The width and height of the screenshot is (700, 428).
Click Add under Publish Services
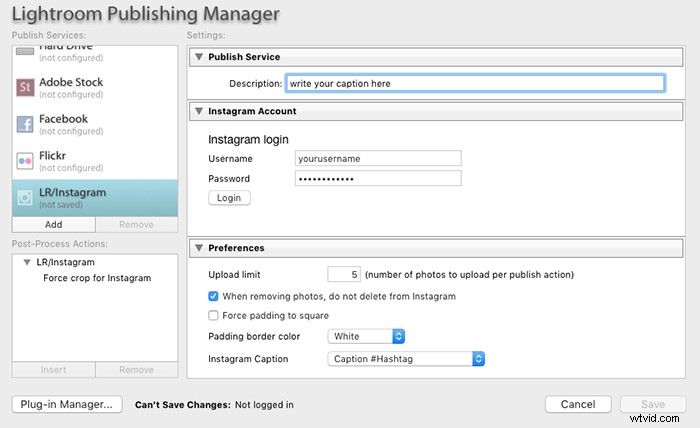click(54, 225)
